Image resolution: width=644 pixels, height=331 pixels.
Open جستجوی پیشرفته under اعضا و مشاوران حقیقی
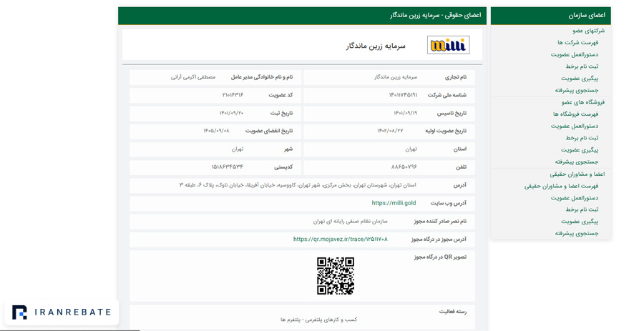(x=577, y=233)
